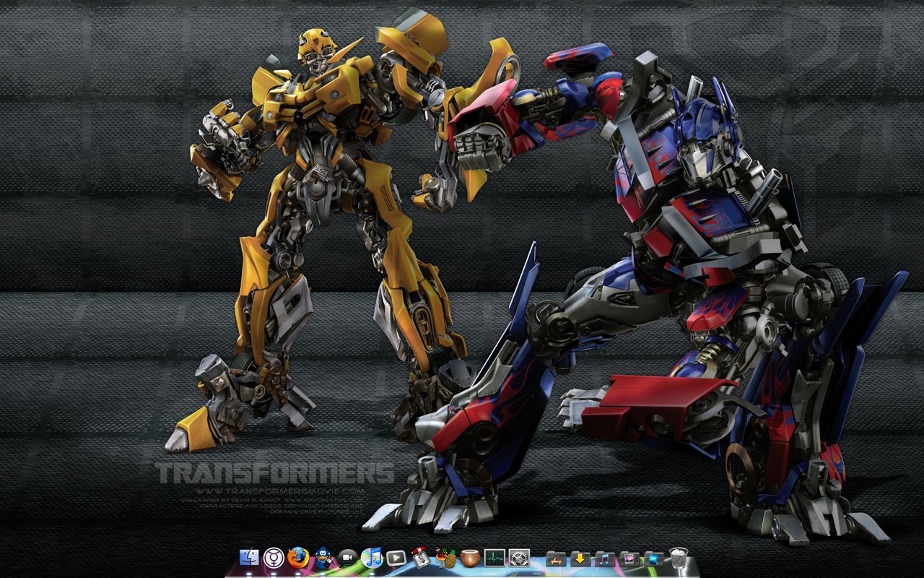Open Activity Monitor in the dock
The image size is (924, 578).
(x=494, y=557)
